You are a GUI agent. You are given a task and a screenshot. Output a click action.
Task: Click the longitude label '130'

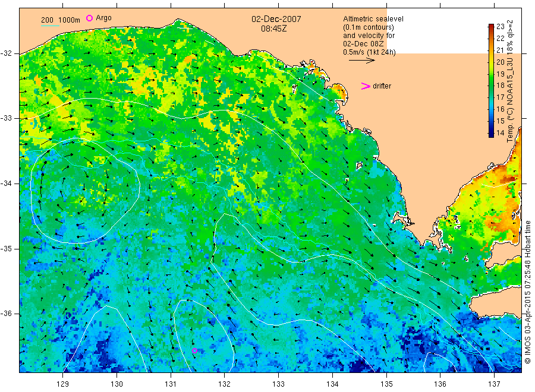(117, 384)
